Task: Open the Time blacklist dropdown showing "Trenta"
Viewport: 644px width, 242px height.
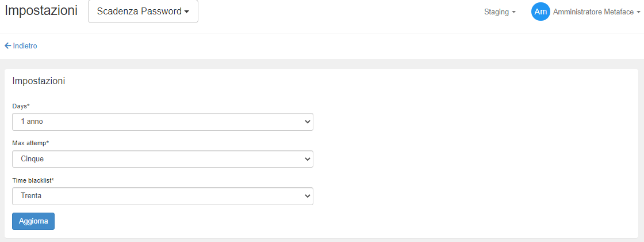Action: point(162,196)
